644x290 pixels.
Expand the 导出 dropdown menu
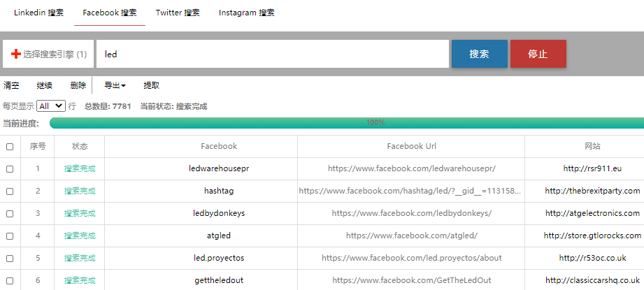coord(115,85)
